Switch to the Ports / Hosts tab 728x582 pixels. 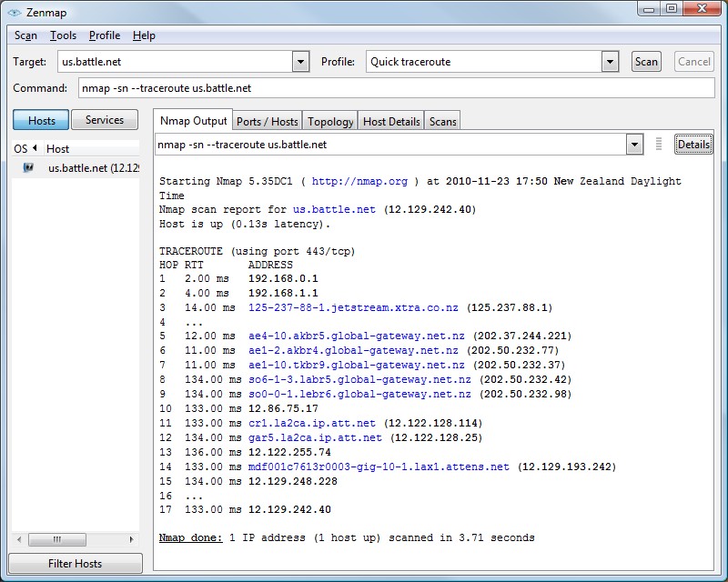pyautogui.click(x=268, y=122)
